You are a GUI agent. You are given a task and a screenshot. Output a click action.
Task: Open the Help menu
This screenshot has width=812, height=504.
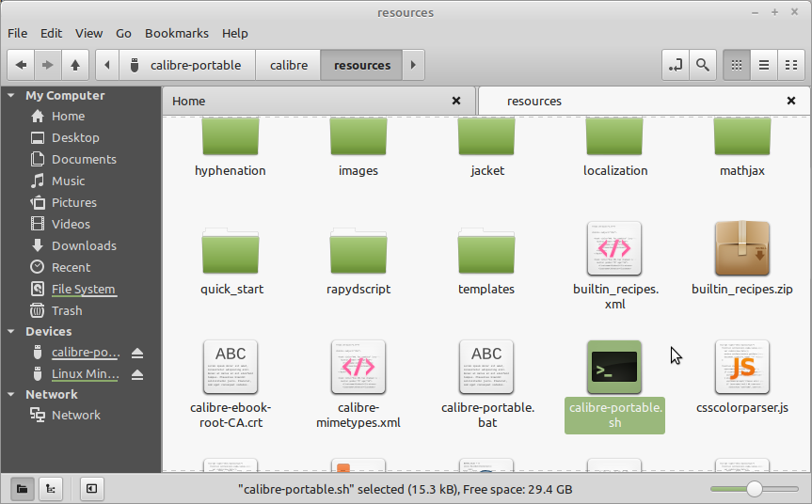[x=235, y=34]
